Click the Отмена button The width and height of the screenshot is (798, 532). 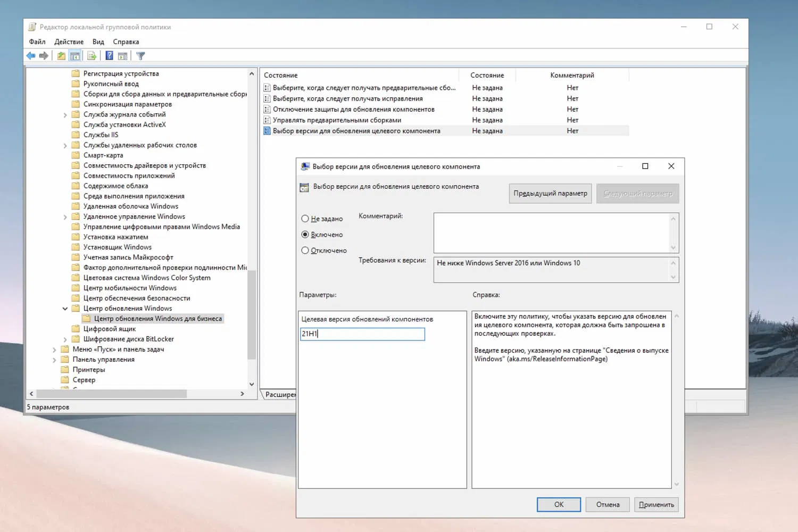[608, 504]
